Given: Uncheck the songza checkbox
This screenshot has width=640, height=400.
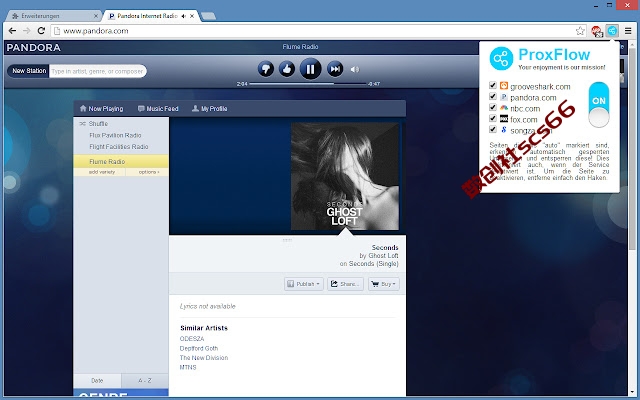Looking at the screenshot, I should [x=493, y=129].
